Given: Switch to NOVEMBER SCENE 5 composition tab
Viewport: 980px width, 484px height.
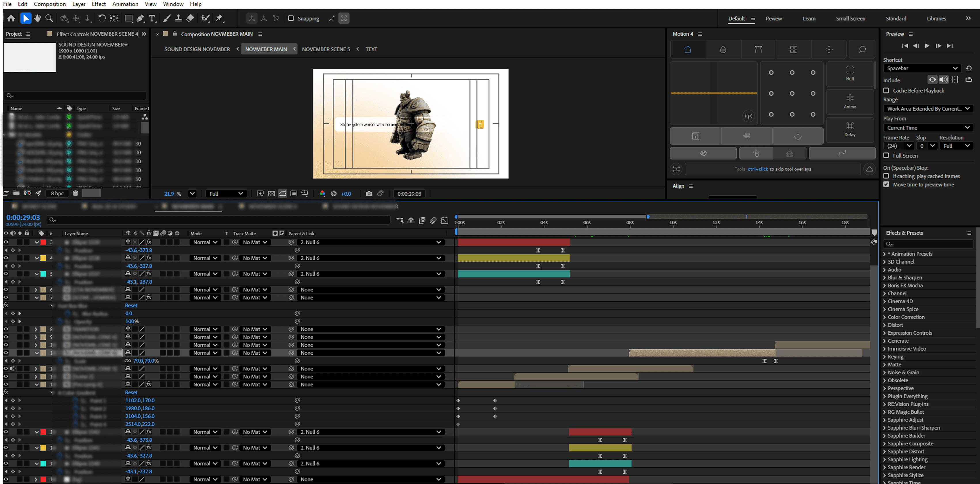Looking at the screenshot, I should point(326,49).
